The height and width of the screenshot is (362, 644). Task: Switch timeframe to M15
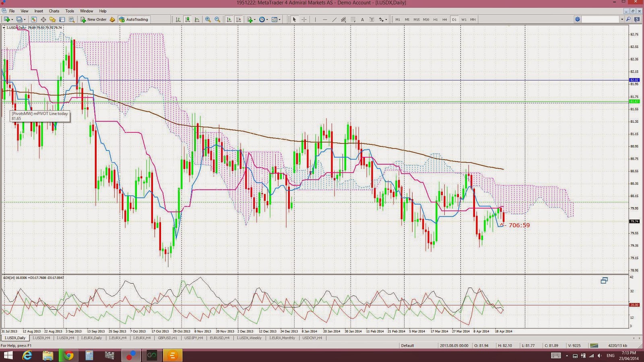(416, 19)
